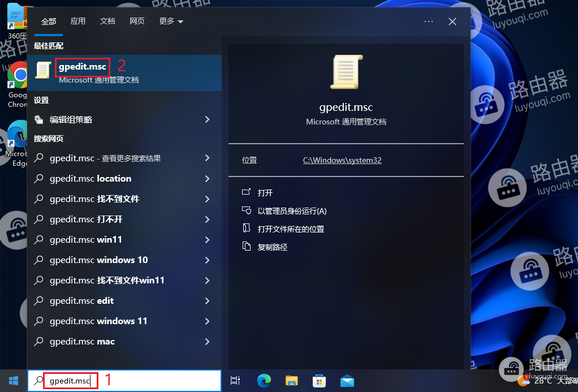Click the search magnifier in taskbar search box
578x392 pixels.
(x=38, y=381)
